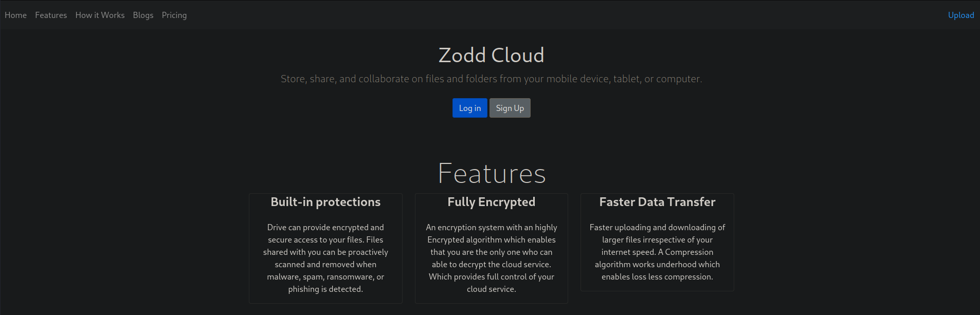Click the Upload link at top right
Screen dimensions: 980x315
click(x=960, y=15)
